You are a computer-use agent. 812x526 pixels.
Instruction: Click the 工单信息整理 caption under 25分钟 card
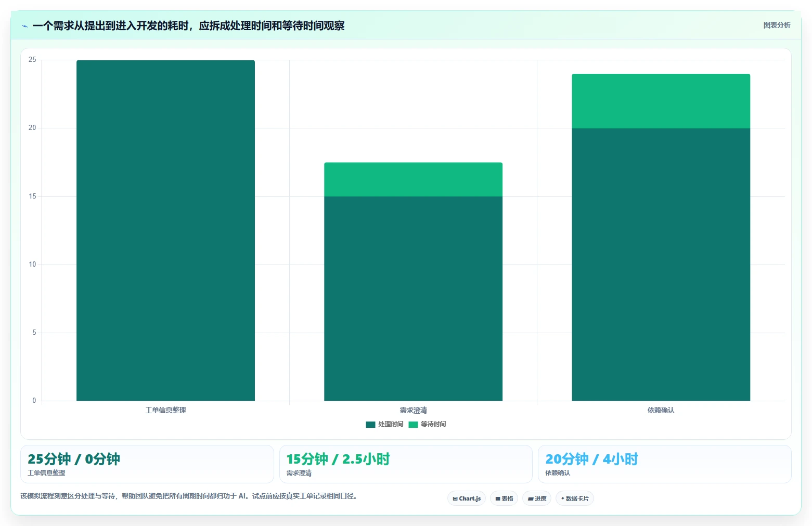[x=46, y=473]
